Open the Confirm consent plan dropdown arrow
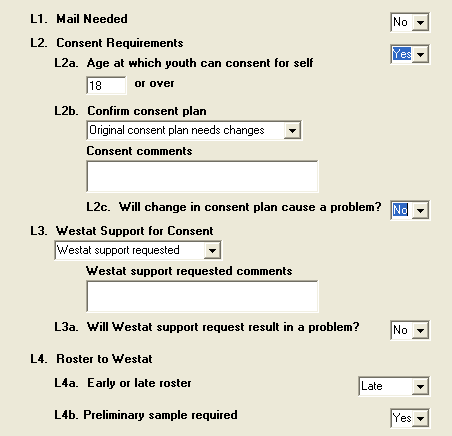This screenshot has width=452, height=436. point(292,130)
